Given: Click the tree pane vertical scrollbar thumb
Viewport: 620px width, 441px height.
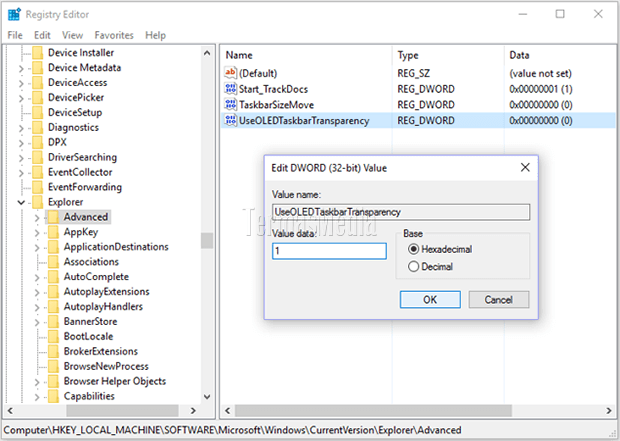Looking at the screenshot, I should tap(207, 240).
